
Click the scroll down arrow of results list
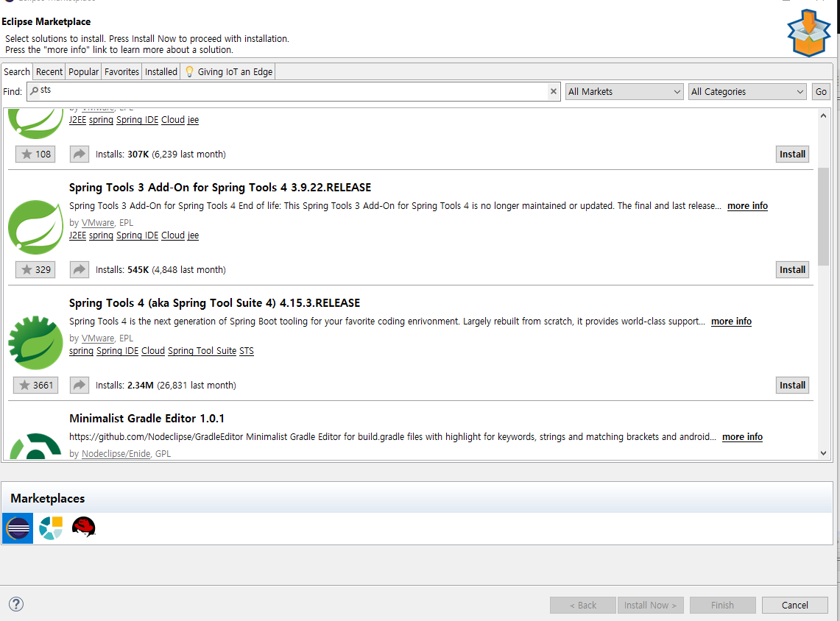click(x=823, y=453)
